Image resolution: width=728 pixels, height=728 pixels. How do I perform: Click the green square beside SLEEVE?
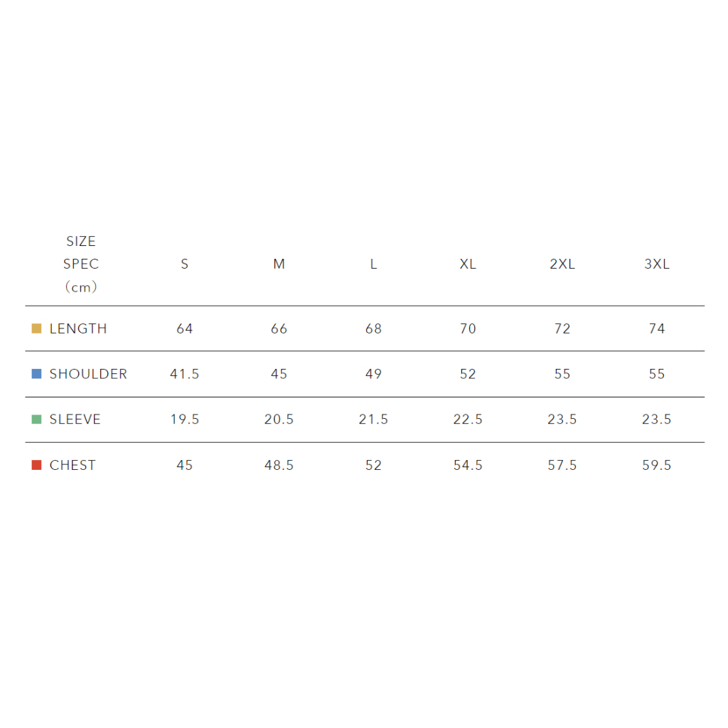click(37, 419)
